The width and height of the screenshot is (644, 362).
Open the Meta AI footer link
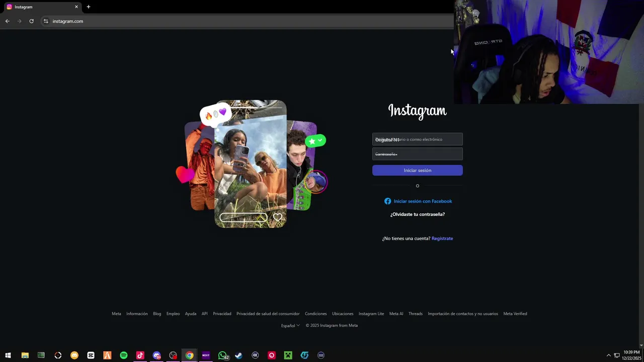396,314
